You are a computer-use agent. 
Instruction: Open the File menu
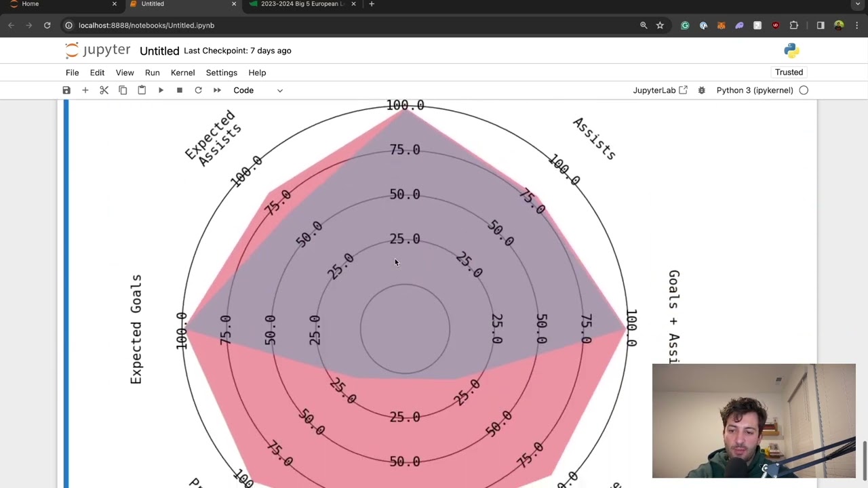[x=72, y=73]
